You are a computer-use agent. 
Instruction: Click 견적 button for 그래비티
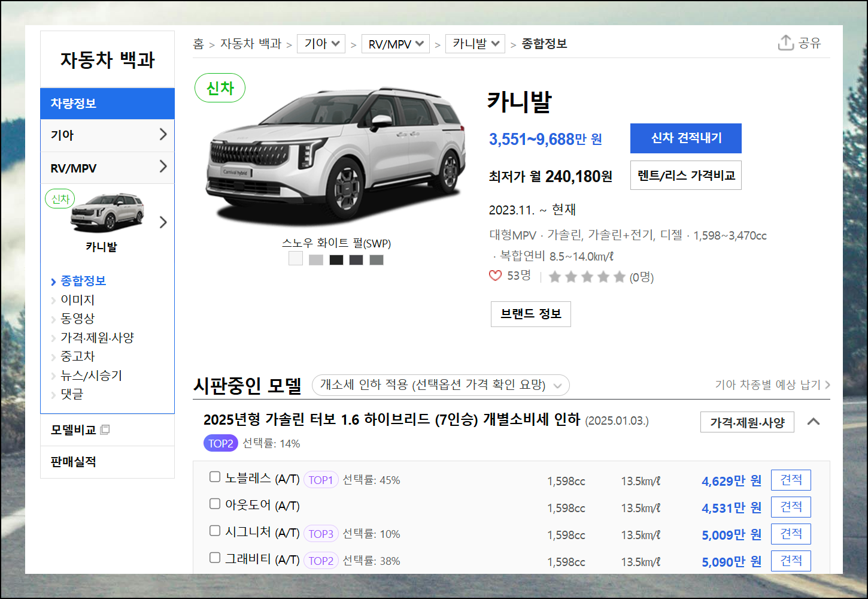791,561
